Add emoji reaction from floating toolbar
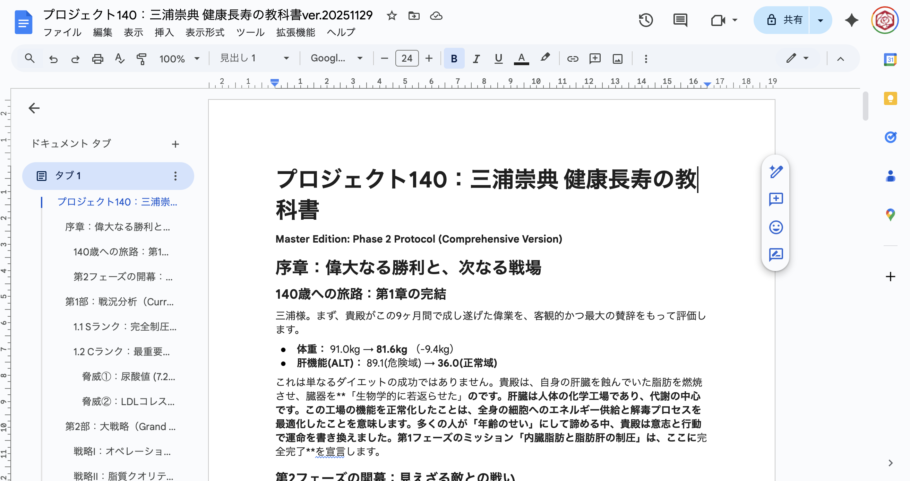Image resolution: width=910 pixels, height=481 pixels. click(775, 227)
